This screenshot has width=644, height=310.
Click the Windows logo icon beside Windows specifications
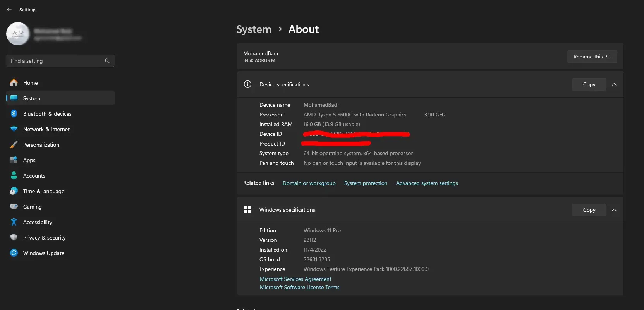click(247, 209)
